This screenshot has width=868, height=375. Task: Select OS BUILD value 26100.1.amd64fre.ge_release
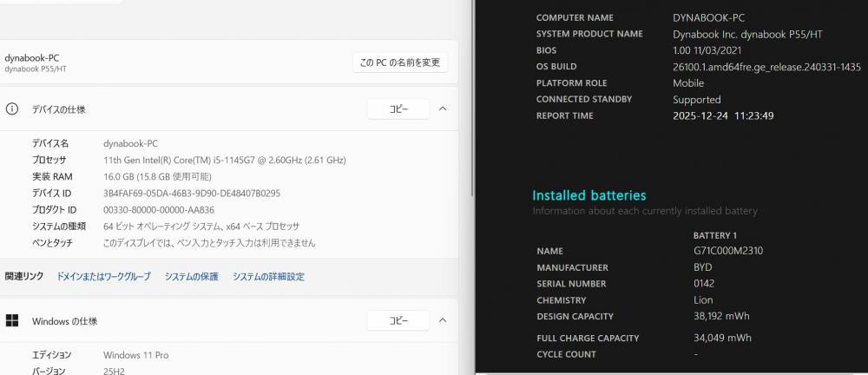pos(766,67)
